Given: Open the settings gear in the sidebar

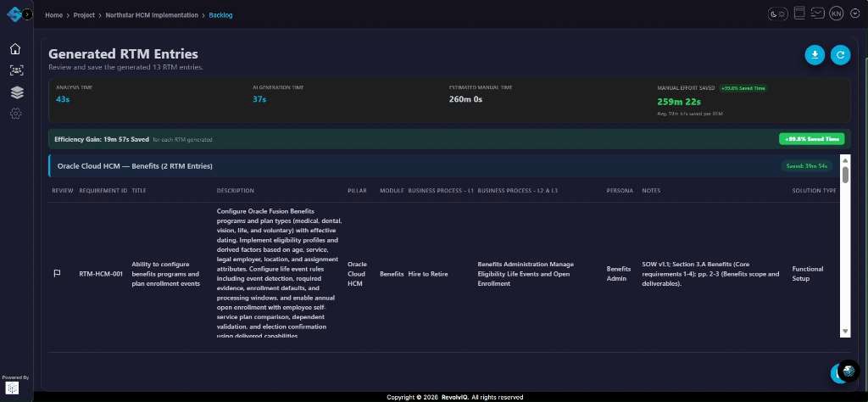Looking at the screenshot, I should pyautogui.click(x=16, y=114).
